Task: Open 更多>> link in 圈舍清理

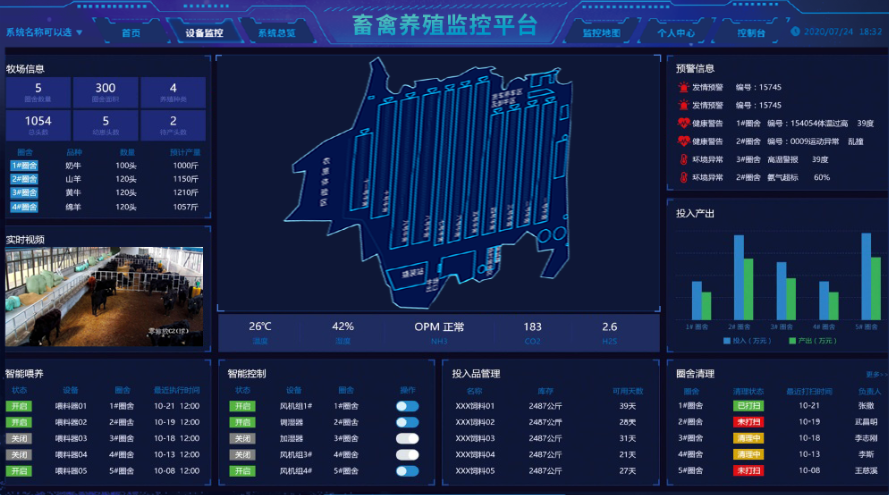Action: [x=877, y=374]
